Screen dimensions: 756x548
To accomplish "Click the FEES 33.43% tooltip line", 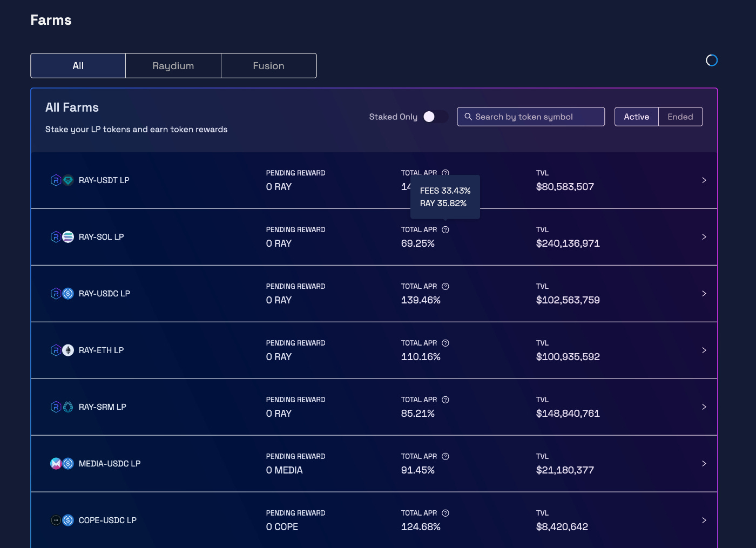I will click(446, 191).
